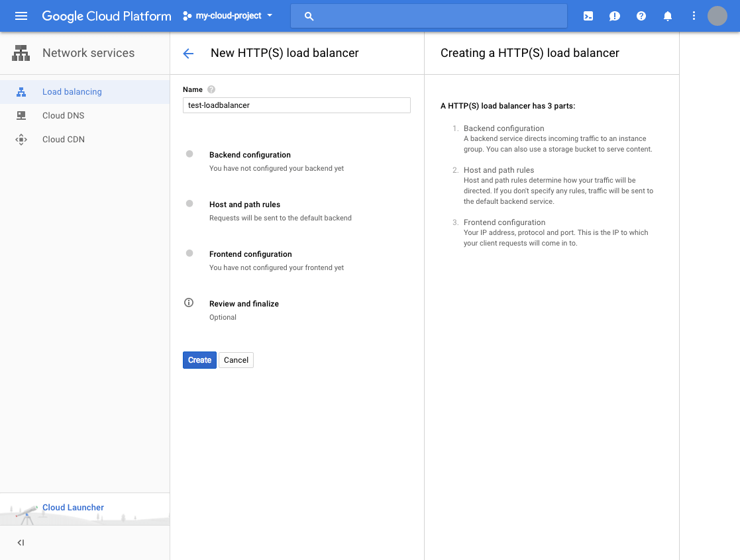Show notifications bell
Screen dimensions: 740x560
(667, 16)
